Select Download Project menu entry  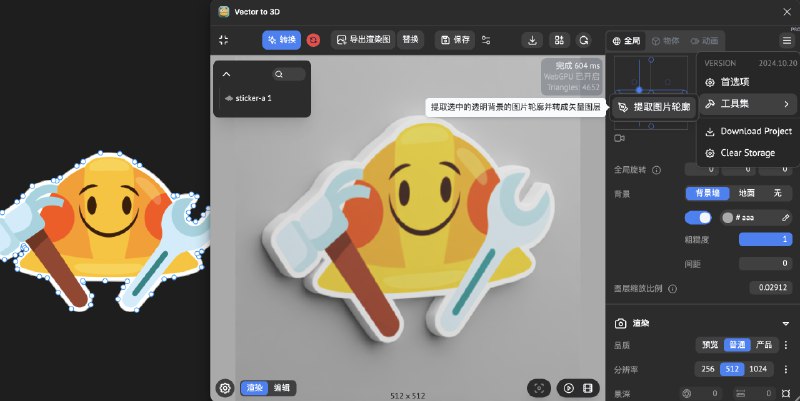747,131
